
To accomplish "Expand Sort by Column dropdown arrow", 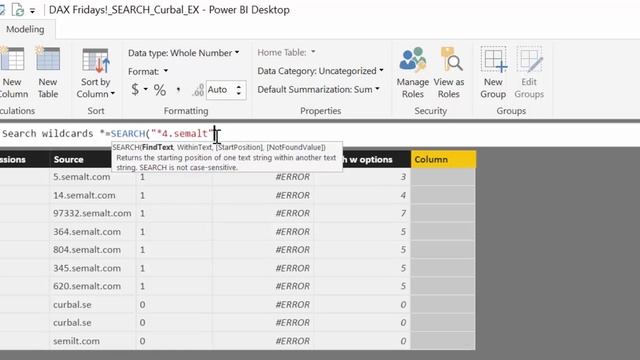I will pos(113,94).
